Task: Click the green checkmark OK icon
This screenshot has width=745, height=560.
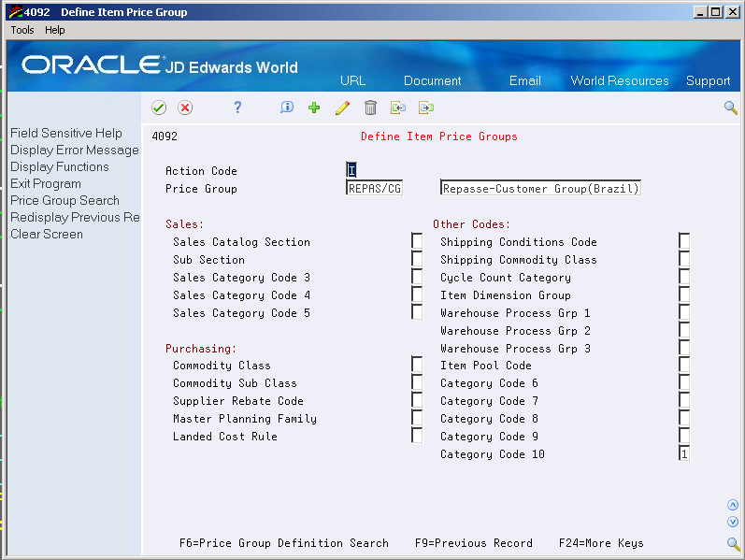Action: [159, 108]
